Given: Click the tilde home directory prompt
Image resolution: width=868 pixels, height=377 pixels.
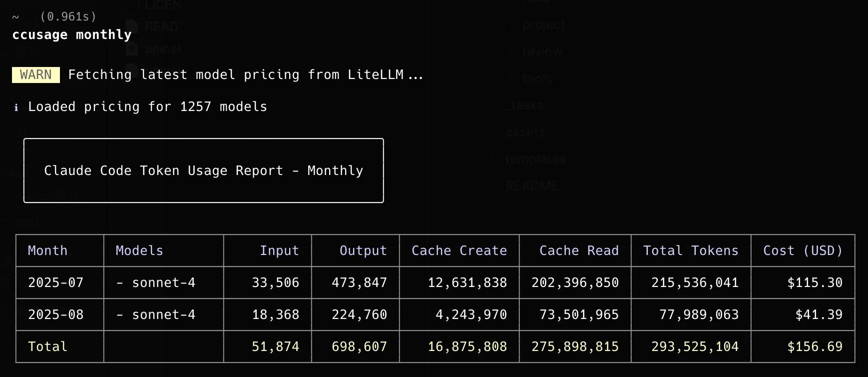Looking at the screenshot, I should click(15, 17).
